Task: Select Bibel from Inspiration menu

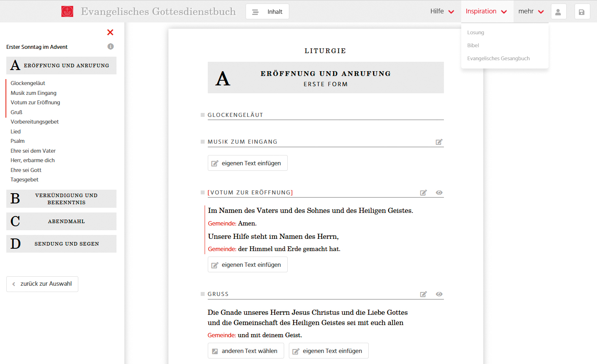Action: coord(473,46)
